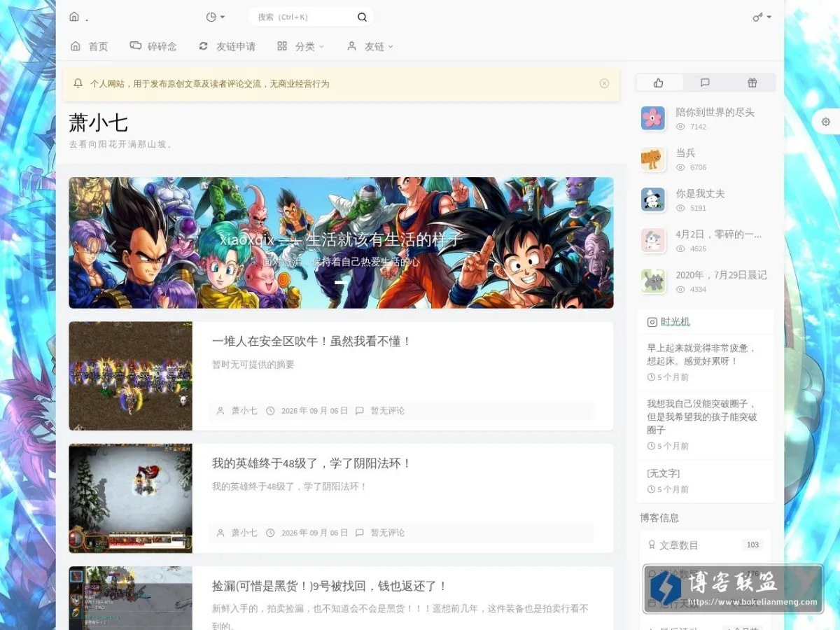Click the carousel indicator dash
The width and height of the screenshot is (840, 630).
coord(339,282)
